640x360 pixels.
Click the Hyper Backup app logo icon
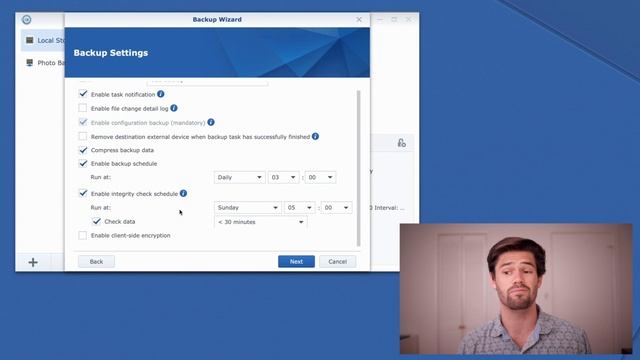point(27,20)
